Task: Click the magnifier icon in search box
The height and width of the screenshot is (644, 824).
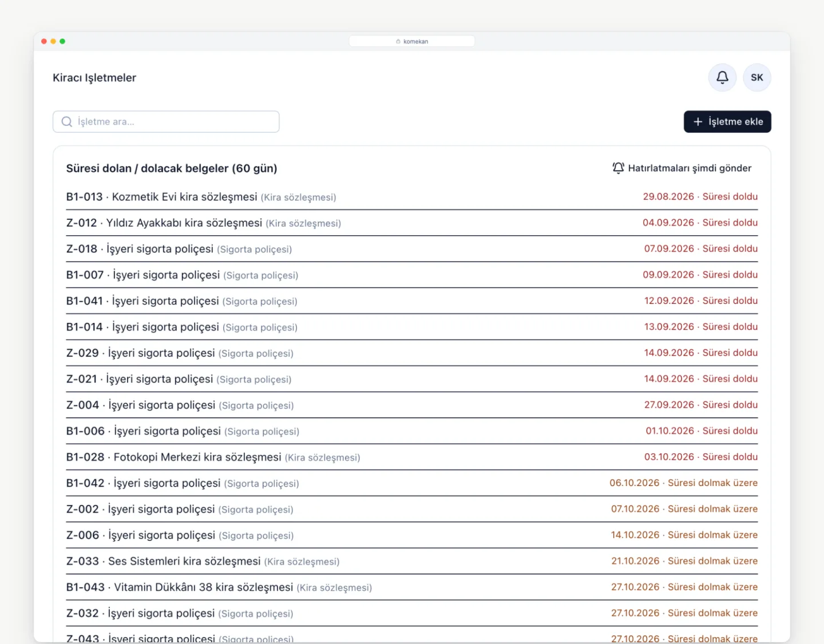Action: point(67,122)
